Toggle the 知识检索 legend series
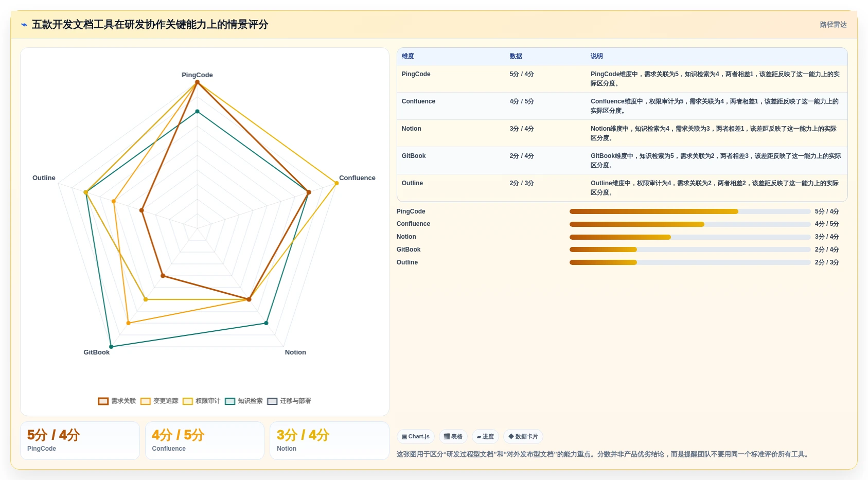 pos(243,401)
